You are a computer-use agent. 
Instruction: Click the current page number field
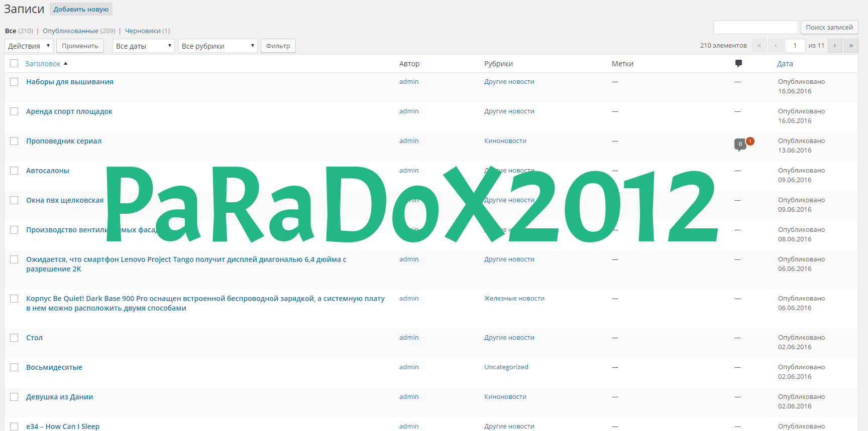click(x=795, y=46)
